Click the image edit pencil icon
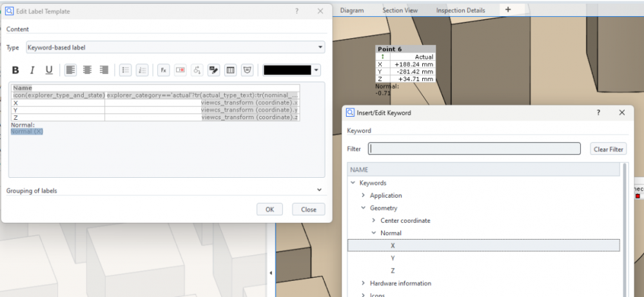644x297 pixels. tap(213, 70)
